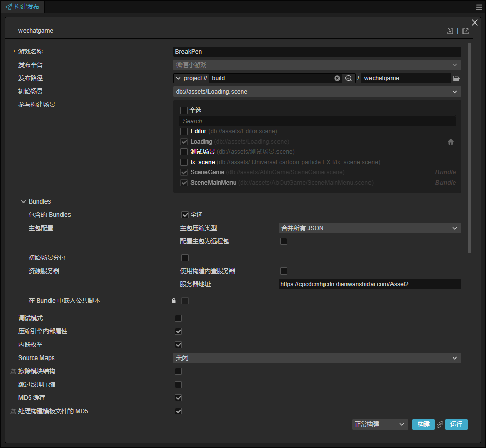Enable 使用构建内置服务器 checkbox
Screen dimensions: 486x448
point(283,271)
